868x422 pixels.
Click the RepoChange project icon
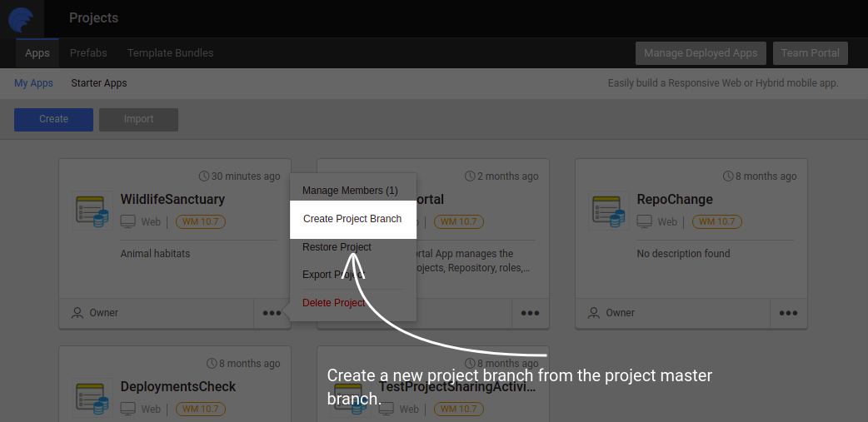(608, 211)
